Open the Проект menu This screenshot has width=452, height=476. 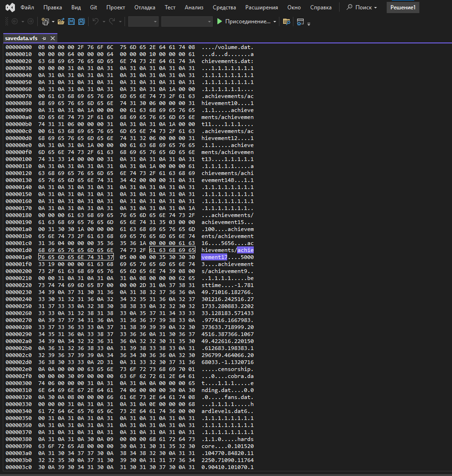pos(116,7)
